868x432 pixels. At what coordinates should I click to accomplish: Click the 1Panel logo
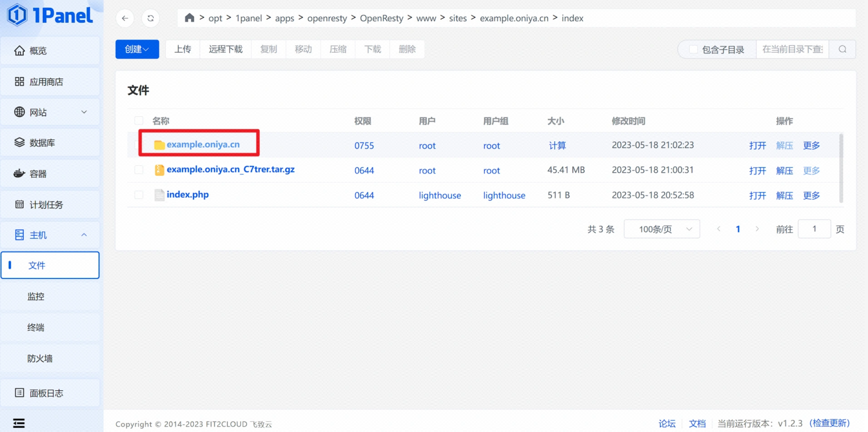[50, 15]
